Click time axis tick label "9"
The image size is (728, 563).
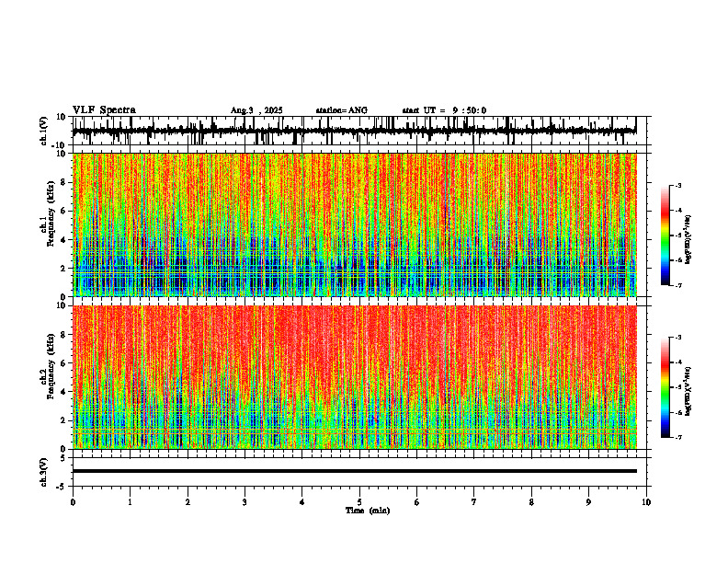pos(588,502)
